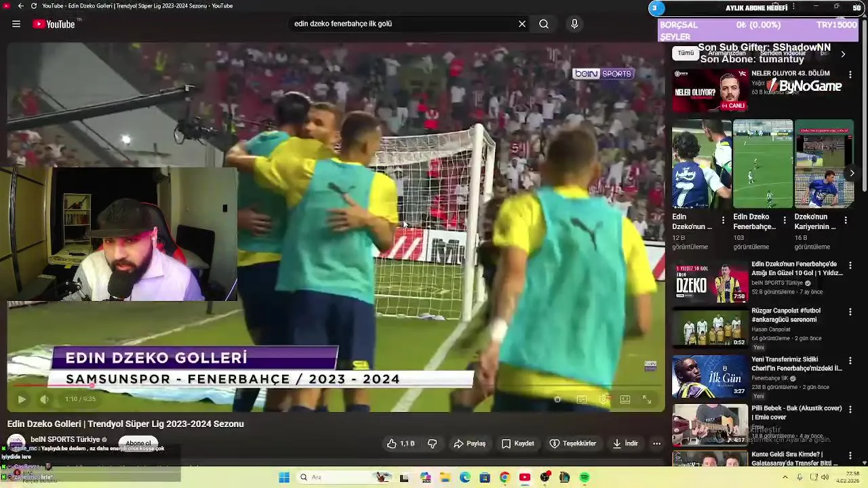Screen dimensions: 868x488
Task: Open the short with 12 B görüntüleme
Action: 701,164
